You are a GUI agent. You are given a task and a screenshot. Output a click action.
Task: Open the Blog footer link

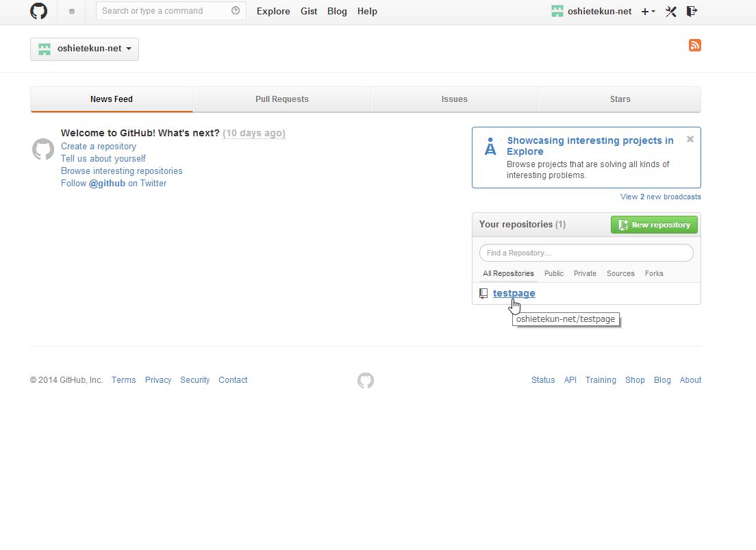pos(662,380)
